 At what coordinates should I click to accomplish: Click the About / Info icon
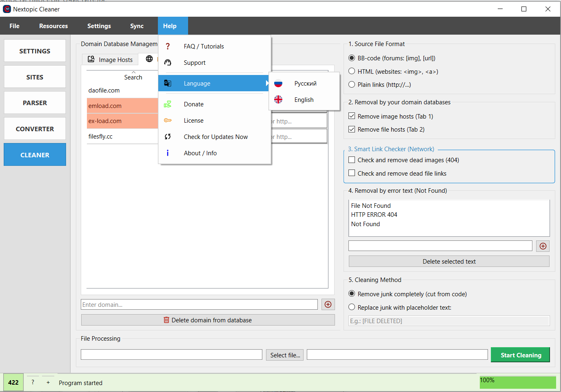click(x=168, y=153)
